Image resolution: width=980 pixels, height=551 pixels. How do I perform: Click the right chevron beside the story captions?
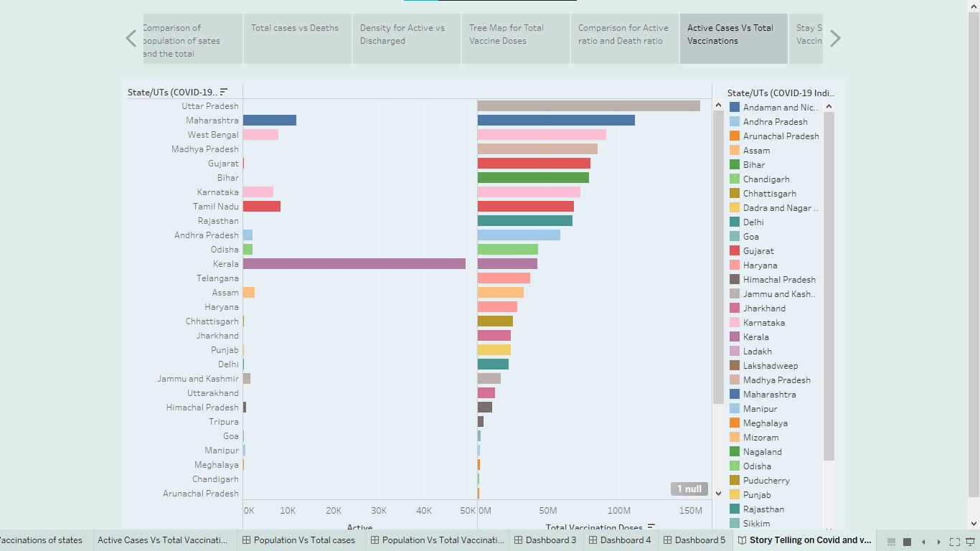click(x=834, y=37)
